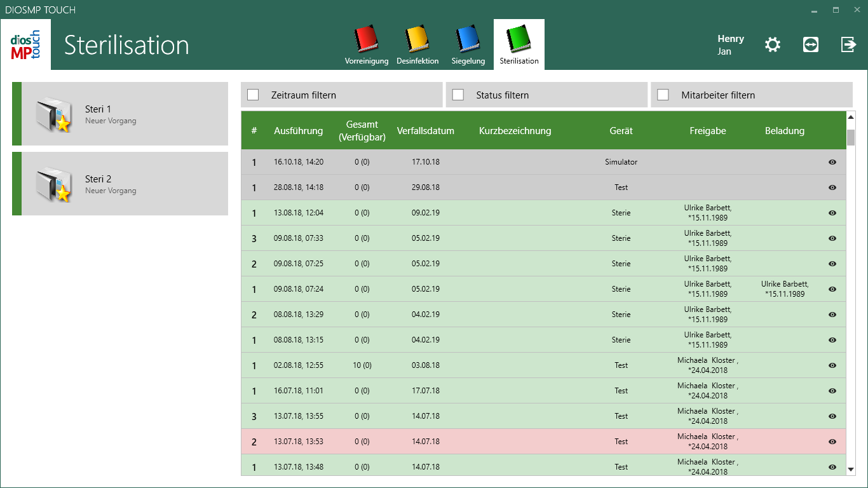Click the Verfallsdatum column header
The width and height of the screenshot is (868, 488).
tap(426, 131)
